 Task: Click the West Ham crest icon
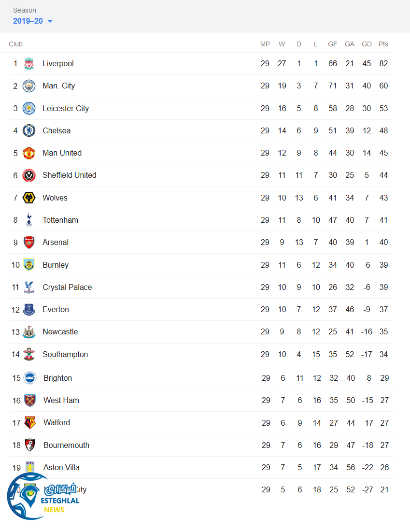30,400
